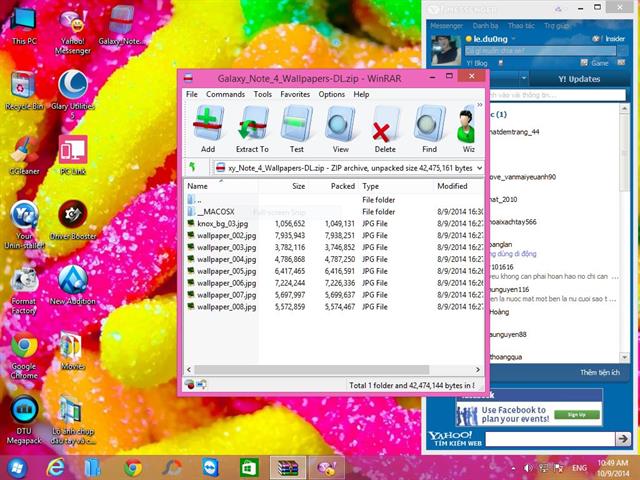Image resolution: width=640 pixels, height=480 pixels.
Task: Open Your Uninstaller shortcut
Action: click(x=24, y=225)
